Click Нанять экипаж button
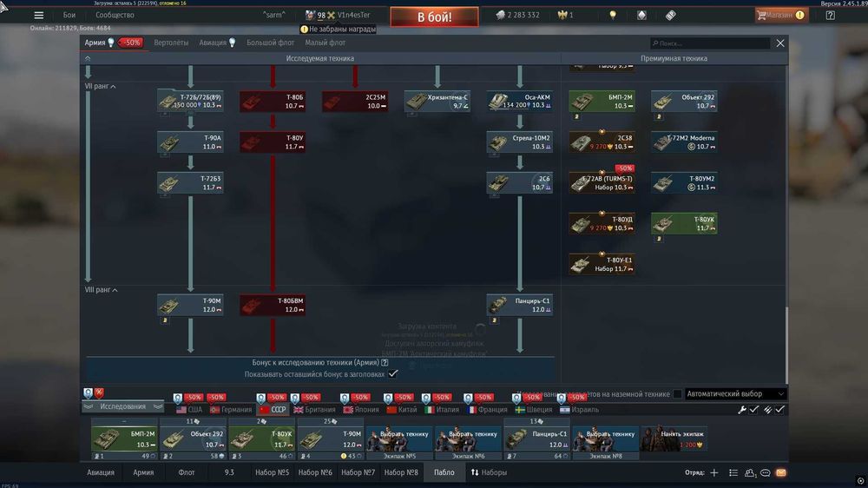The image size is (868, 488). coord(674,439)
